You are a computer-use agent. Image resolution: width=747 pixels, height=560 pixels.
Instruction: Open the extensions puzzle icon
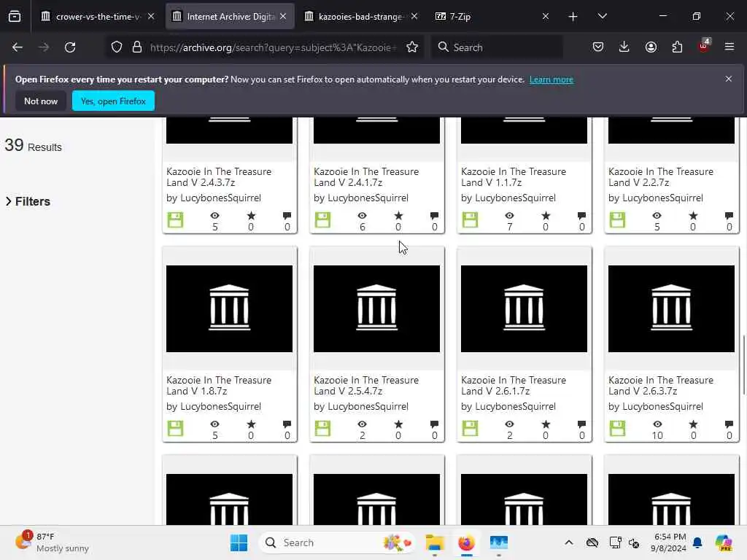click(677, 47)
